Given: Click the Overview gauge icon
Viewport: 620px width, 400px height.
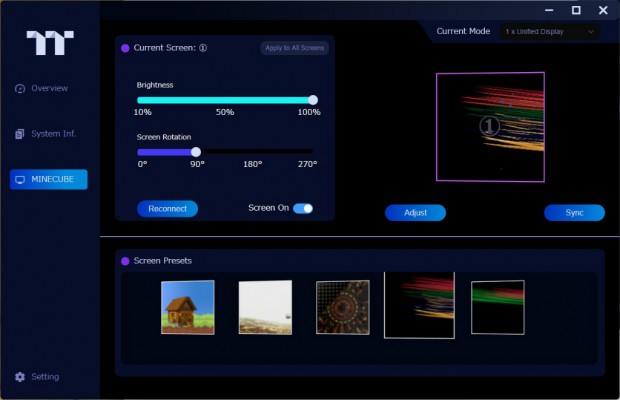Looking at the screenshot, I should point(20,88).
